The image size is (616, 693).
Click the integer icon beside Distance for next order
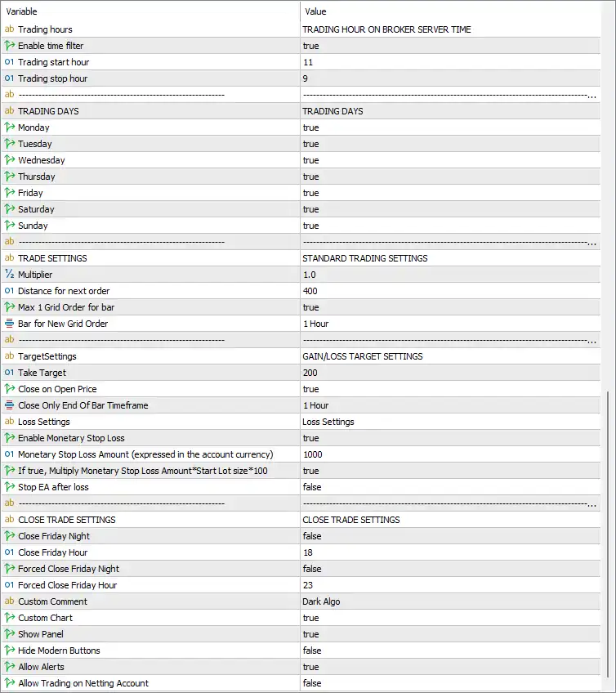[x=9, y=291]
